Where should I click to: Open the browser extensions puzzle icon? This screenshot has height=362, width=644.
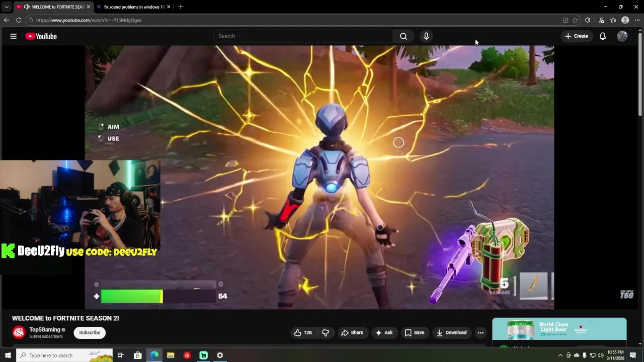point(587,20)
